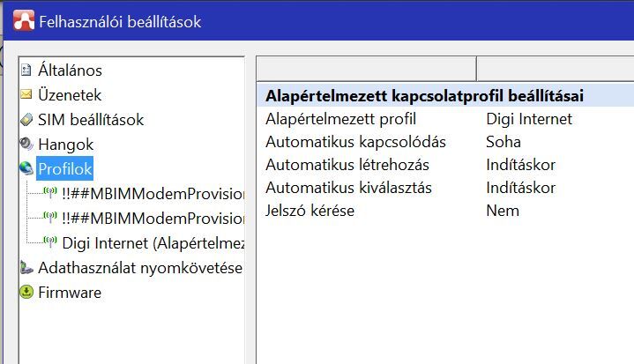Click the Üzenetek envelope icon
This screenshot has height=364, width=634.
click(x=26, y=95)
